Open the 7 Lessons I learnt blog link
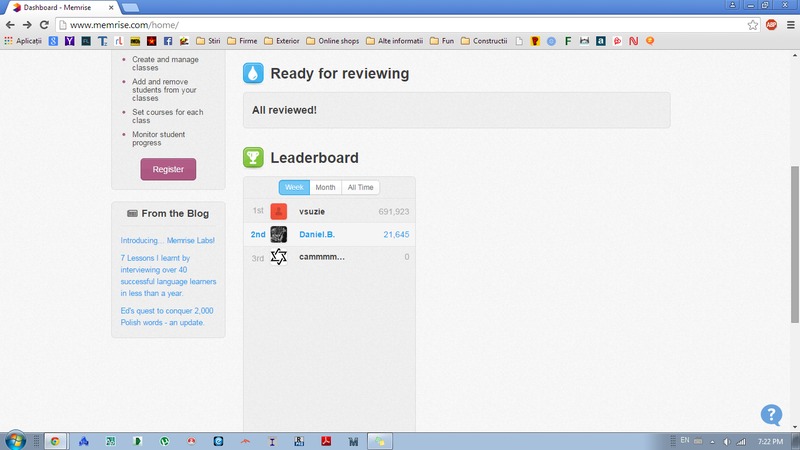The height and width of the screenshot is (450, 800). 168,276
